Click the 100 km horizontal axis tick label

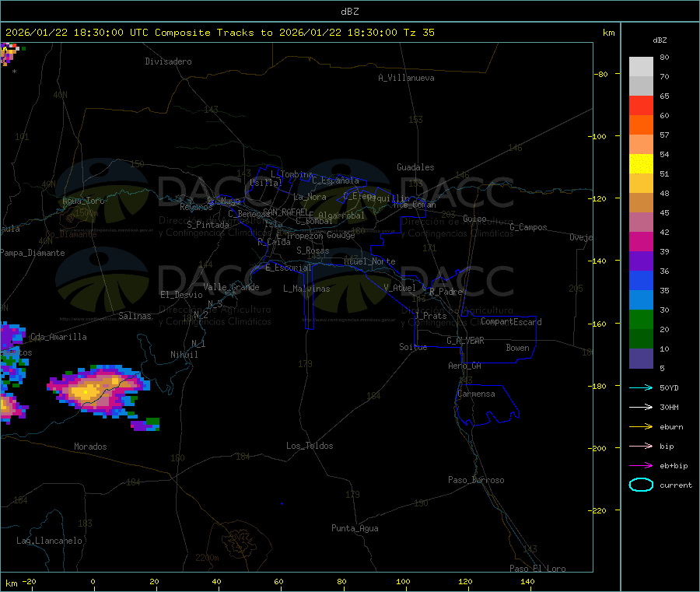403,581
